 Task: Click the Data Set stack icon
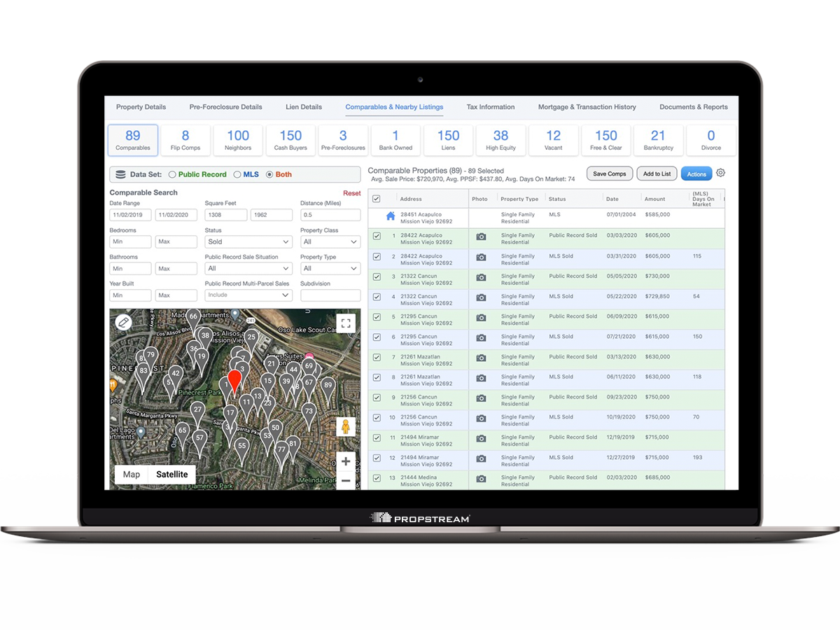pos(119,174)
